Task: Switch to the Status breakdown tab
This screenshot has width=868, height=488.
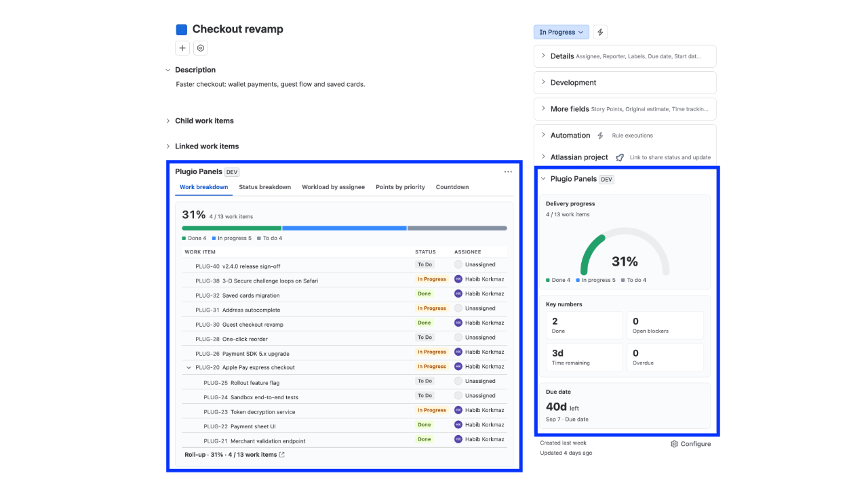Action: pos(264,187)
